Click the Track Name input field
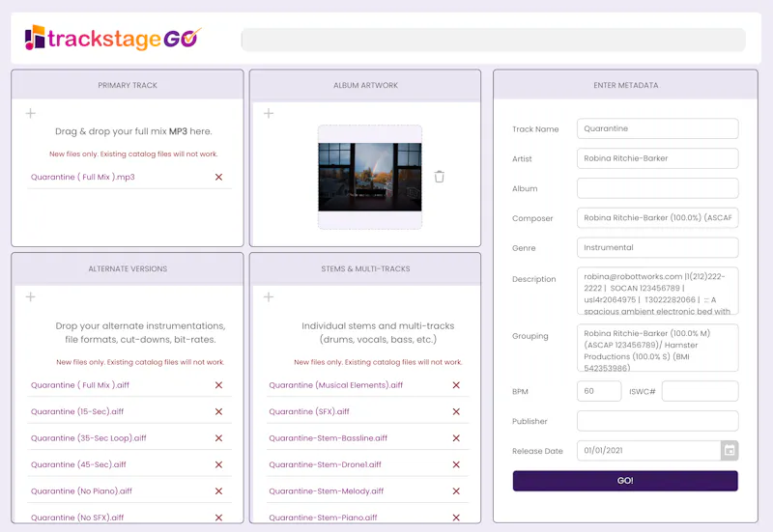This screenshot has height=532, width=773. 658,128
